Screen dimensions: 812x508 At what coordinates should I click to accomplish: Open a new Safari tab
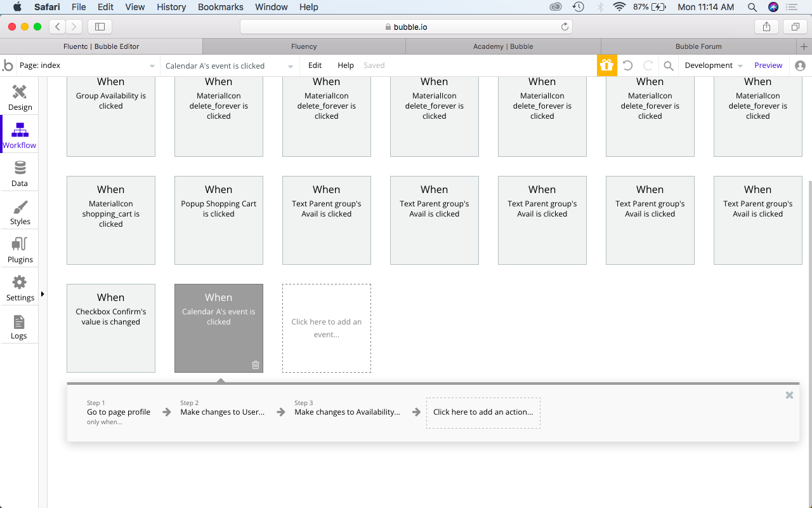(804, 46)
